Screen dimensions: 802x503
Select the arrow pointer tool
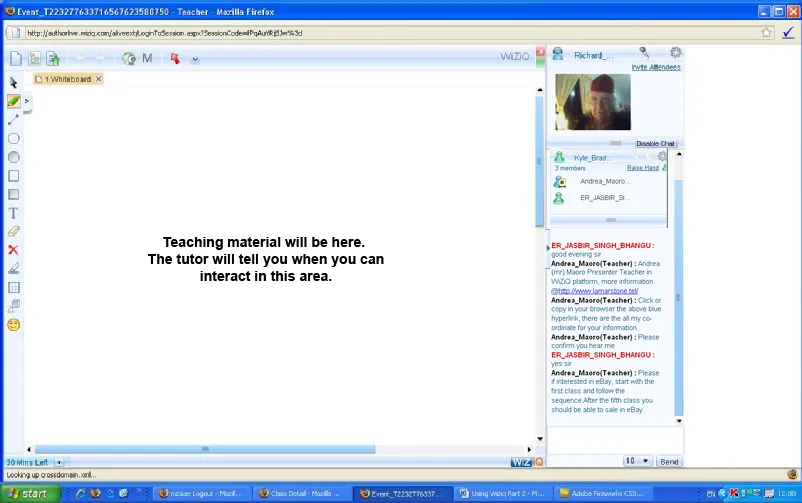tap(14, 82)
